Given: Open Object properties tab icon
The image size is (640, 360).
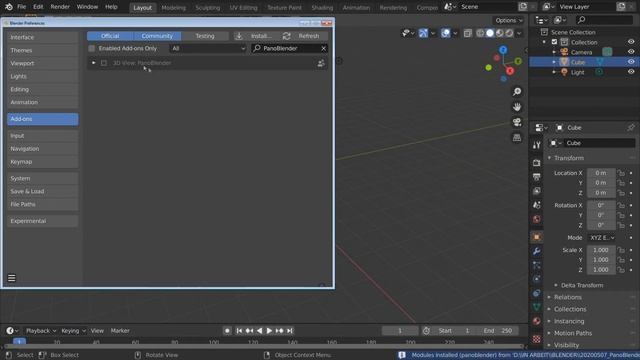Looking at the screenshot, I should coord(537,237).
